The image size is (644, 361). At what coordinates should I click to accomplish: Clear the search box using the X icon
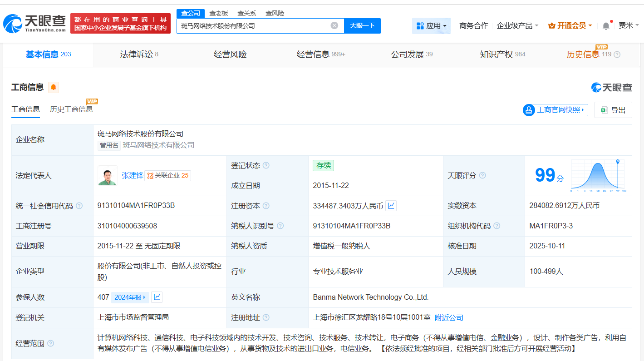click(334, 25)
